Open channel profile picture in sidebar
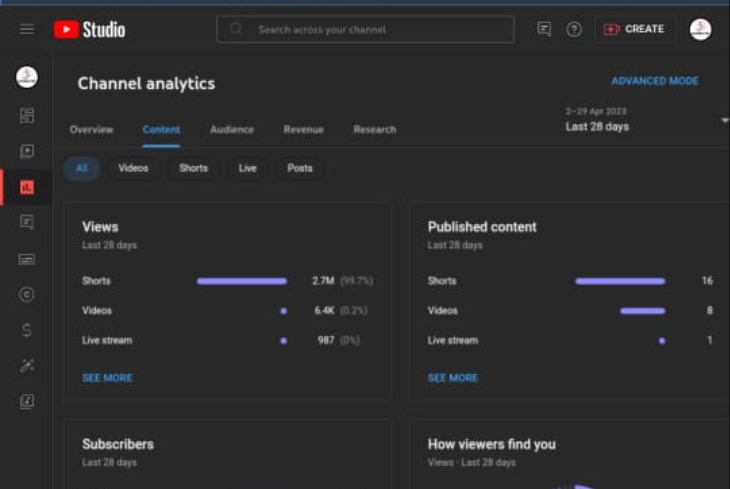The height and width of the screenshot is (489, 730). click(27, 77)
